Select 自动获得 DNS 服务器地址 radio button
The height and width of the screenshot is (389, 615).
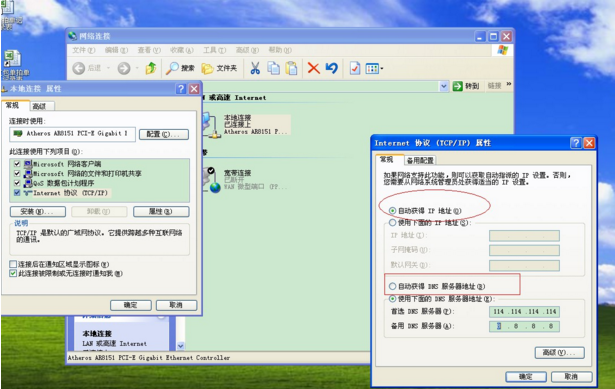392,286
